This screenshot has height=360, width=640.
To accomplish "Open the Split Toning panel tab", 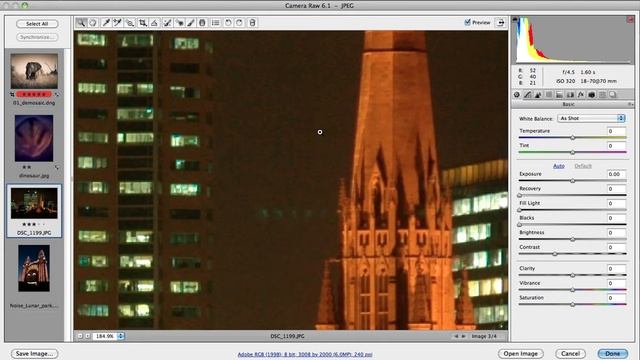I will tap(560, 95).
